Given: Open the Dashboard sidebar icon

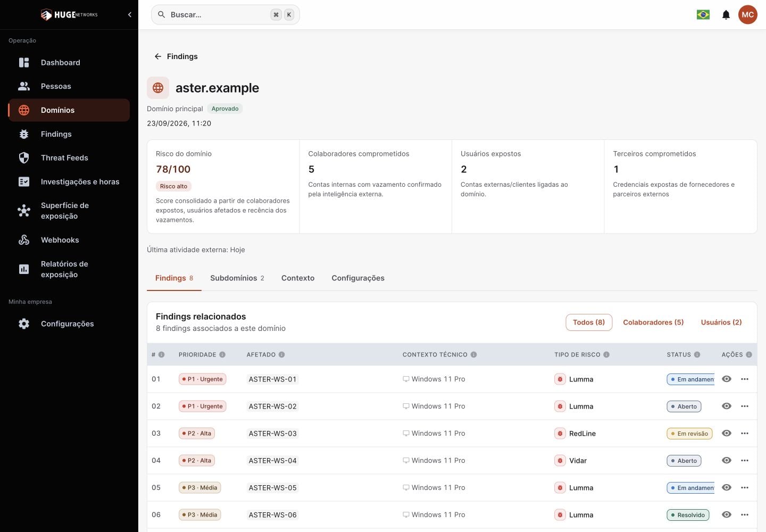Looking at the screenshot, I should pyautogui.click(x=24, y=62).
